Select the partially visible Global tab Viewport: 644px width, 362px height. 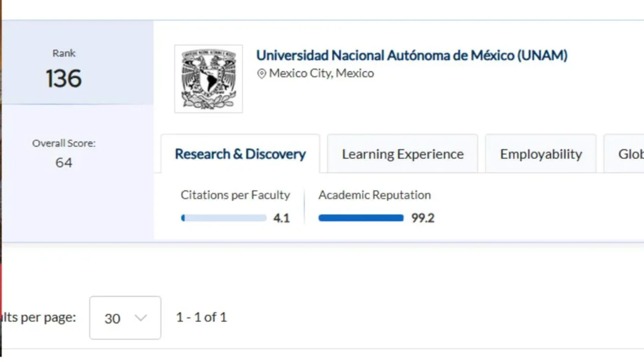[x=624, y=154]
